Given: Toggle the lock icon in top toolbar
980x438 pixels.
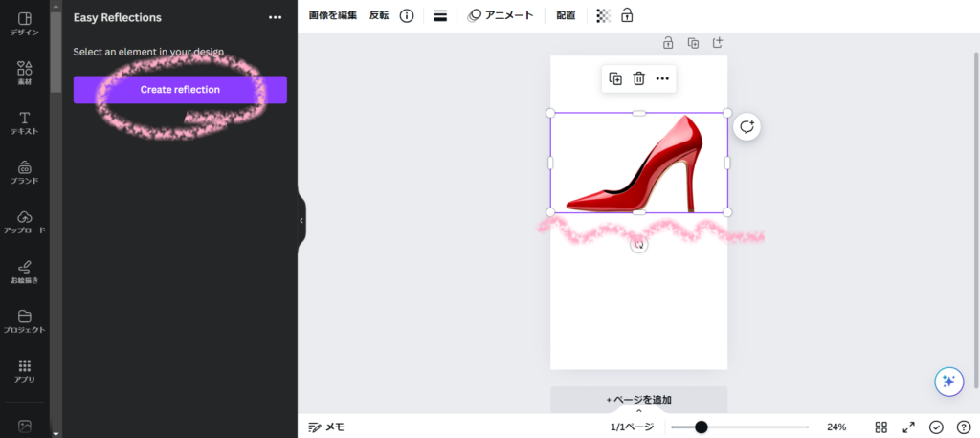Looking at the screenshot, I should (627, 15).
